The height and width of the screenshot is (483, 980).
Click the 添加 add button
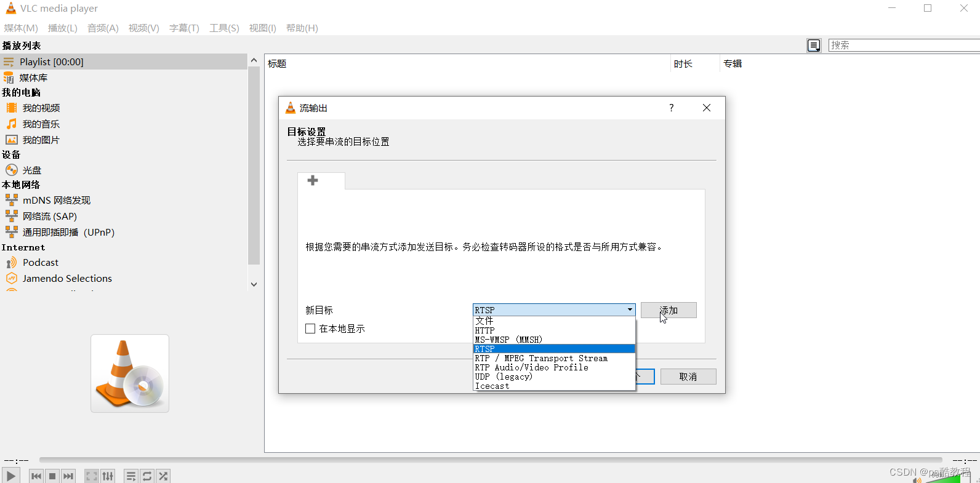(669, 310)
